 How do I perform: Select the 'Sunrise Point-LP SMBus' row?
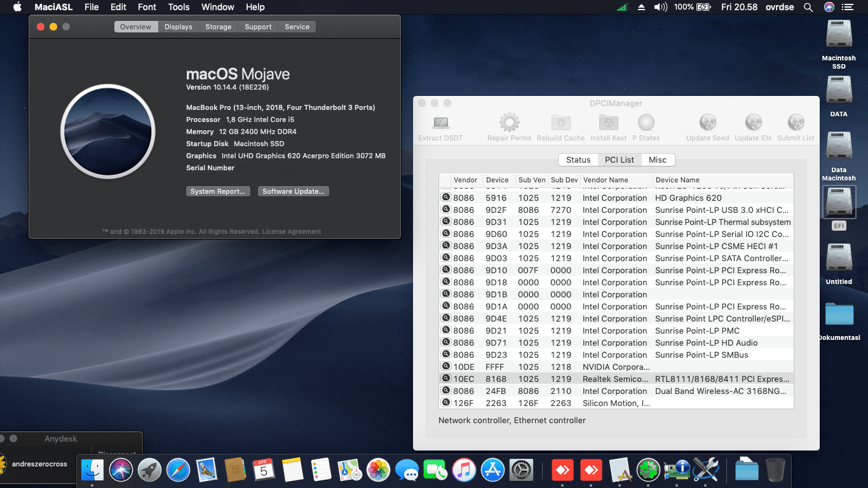pyautogui.click(x=616, y=355)
